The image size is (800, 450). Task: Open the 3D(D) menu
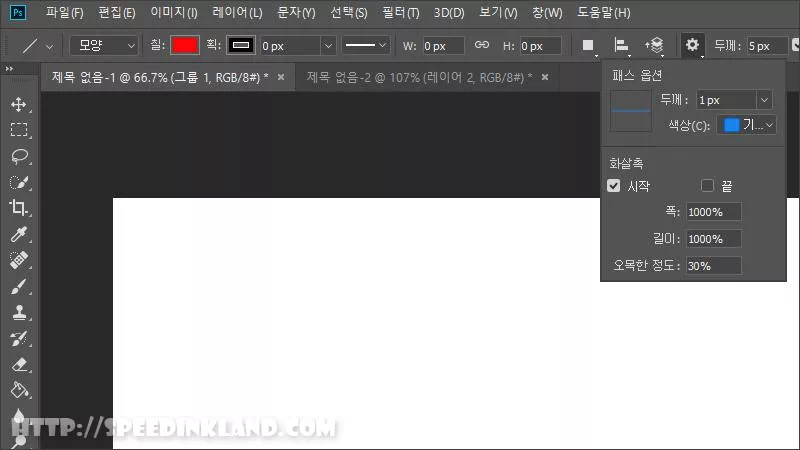pos(449,13)
